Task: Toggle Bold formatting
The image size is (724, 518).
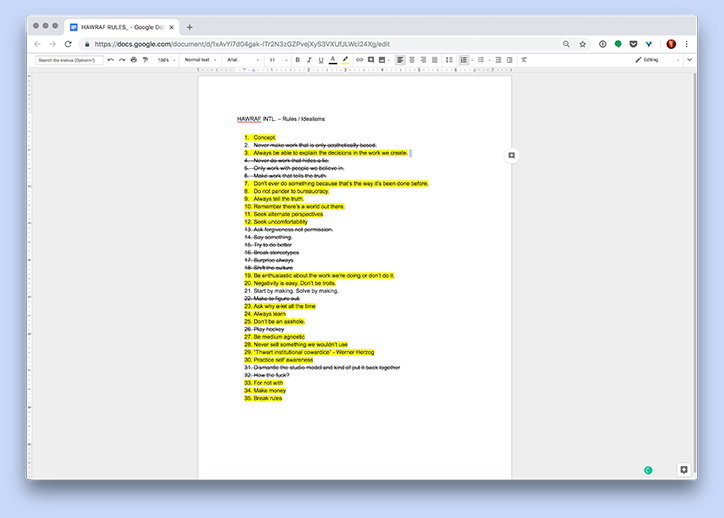Action: click(x=298, y=60)
